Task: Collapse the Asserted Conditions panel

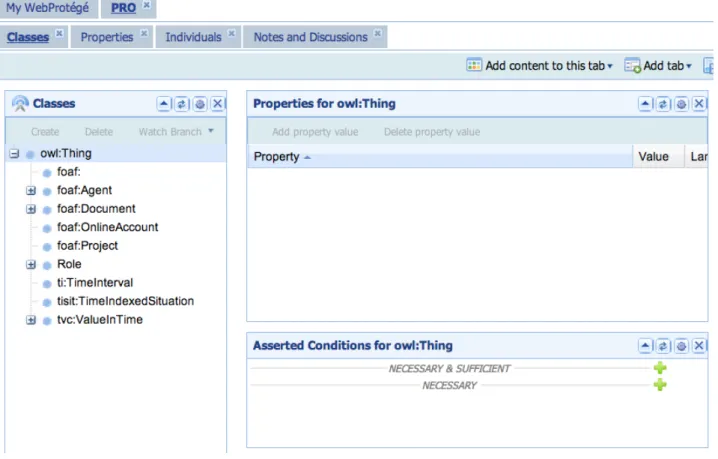Action: click(x=645, y=346)
